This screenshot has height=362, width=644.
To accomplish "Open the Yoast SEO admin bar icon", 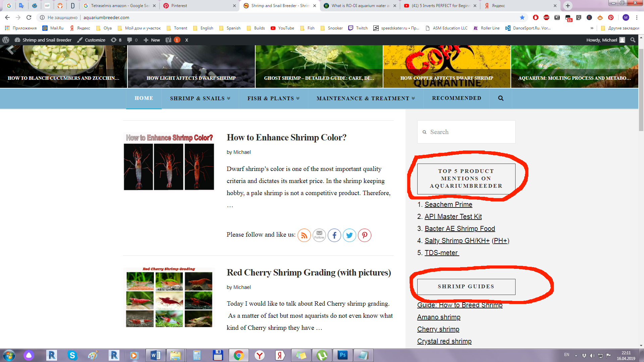I will [168, 40].
